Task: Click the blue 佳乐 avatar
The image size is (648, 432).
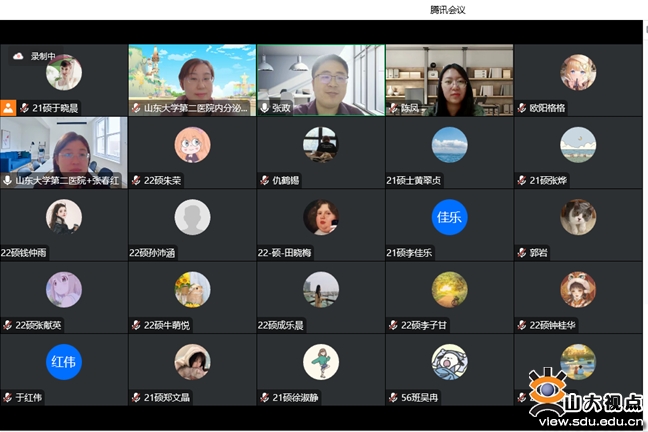Action: (449, 217)
